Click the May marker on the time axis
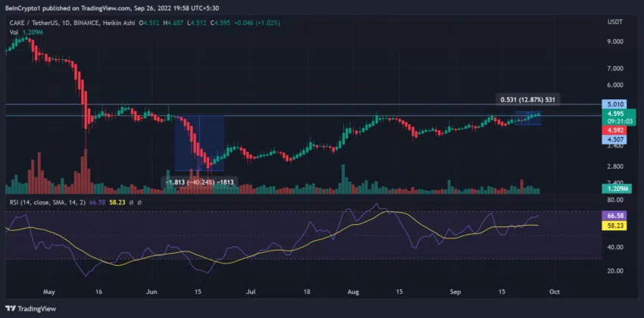644x318 pixels. point(51,290)
